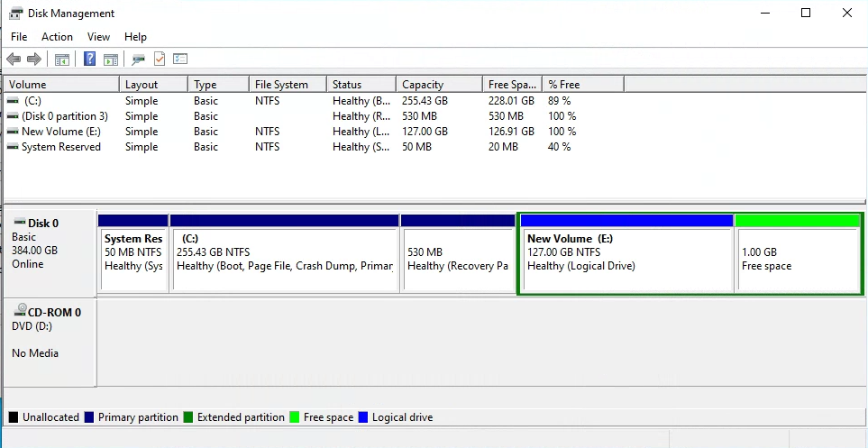Click the Properties checkmark sheet icon
The width and height of the screenshot is (868, 448).
(x=160, y=59)
